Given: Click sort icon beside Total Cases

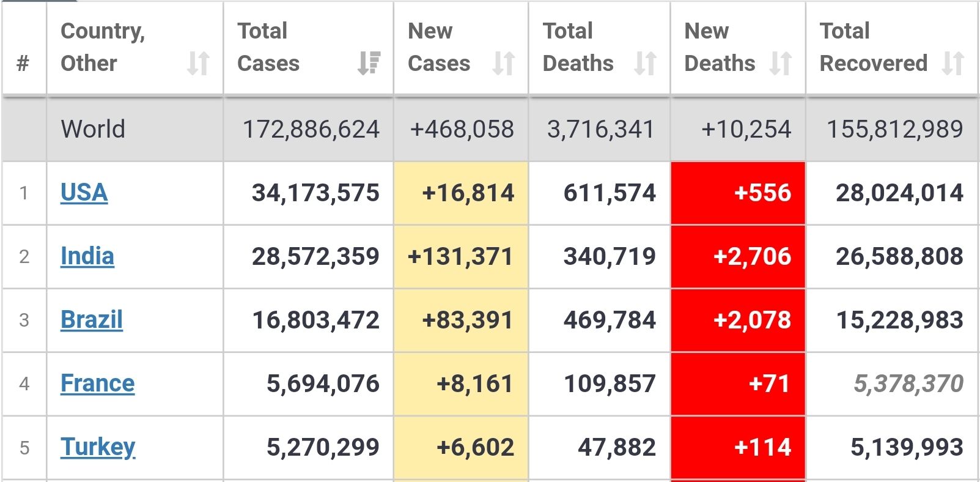Looking at the screenshot, I should (369, 63).
